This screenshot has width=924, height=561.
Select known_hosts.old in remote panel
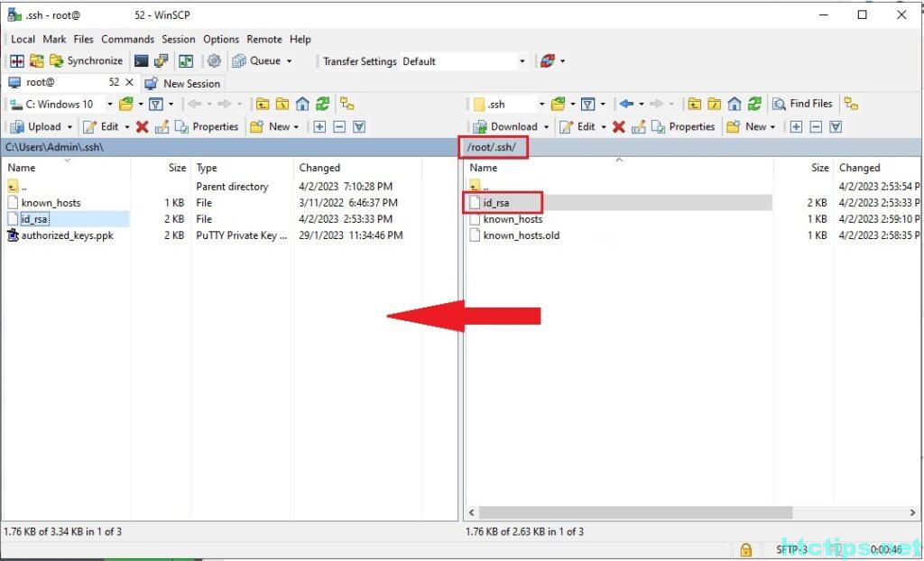(514, 235)
